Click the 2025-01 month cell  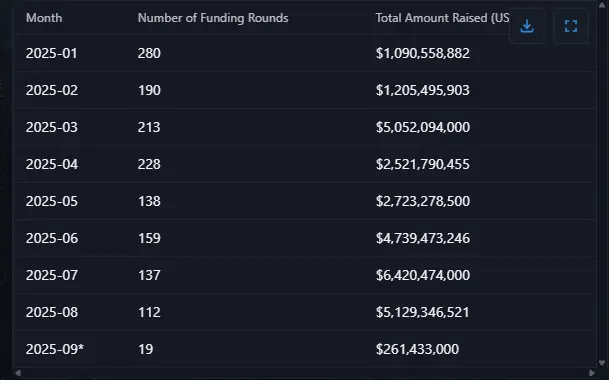pos(51,53)
